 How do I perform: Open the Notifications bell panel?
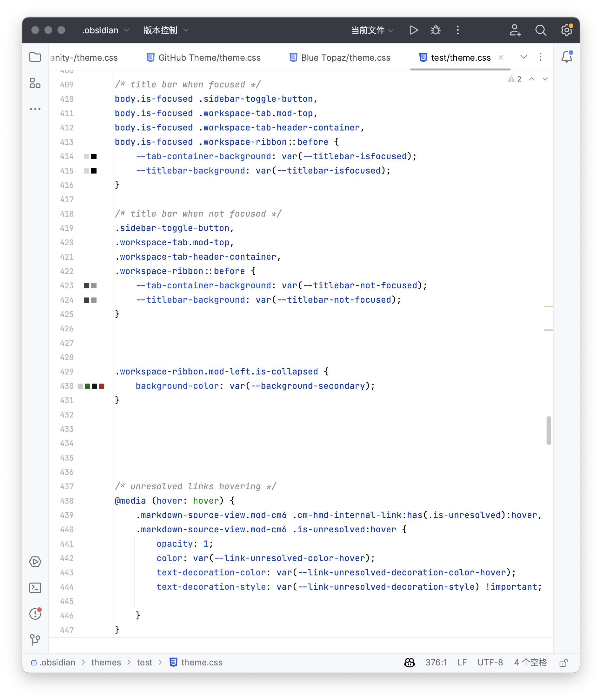tap(566, 57)
